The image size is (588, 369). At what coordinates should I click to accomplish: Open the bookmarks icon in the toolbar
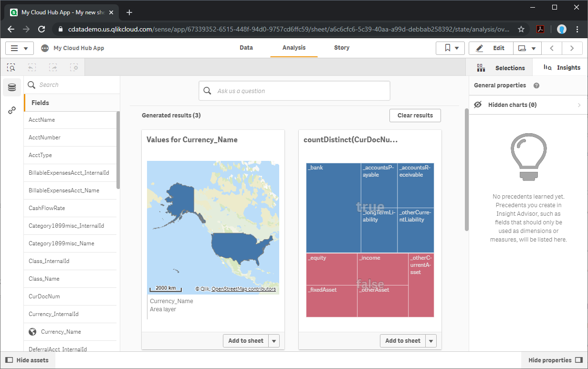click(x=447, y=48)
